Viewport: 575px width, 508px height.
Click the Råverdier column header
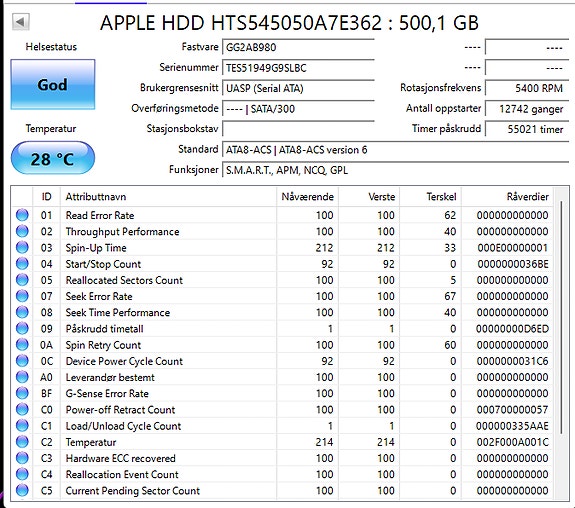coord(508,197)
